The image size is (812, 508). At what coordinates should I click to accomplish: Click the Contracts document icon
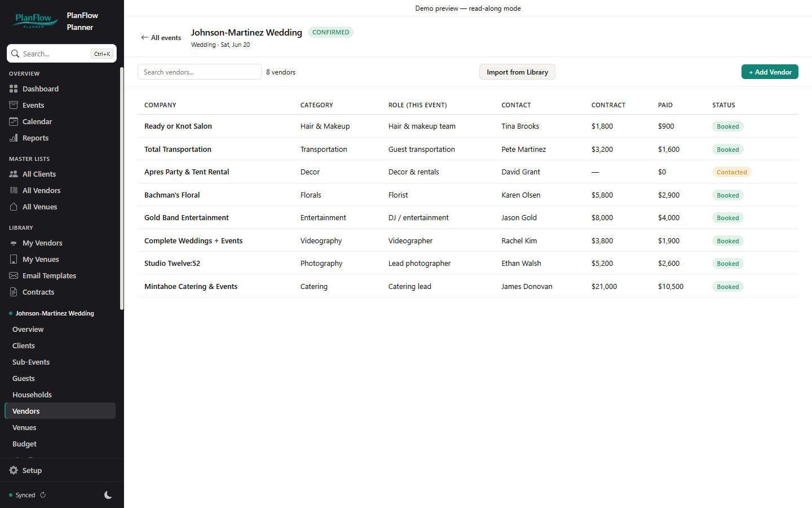click(x=14, y=292)
